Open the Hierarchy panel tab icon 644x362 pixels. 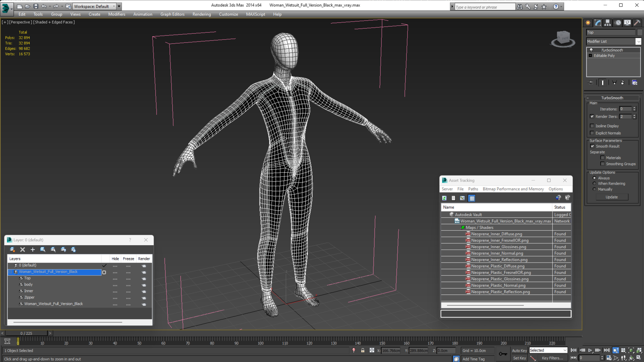[607, 23]
